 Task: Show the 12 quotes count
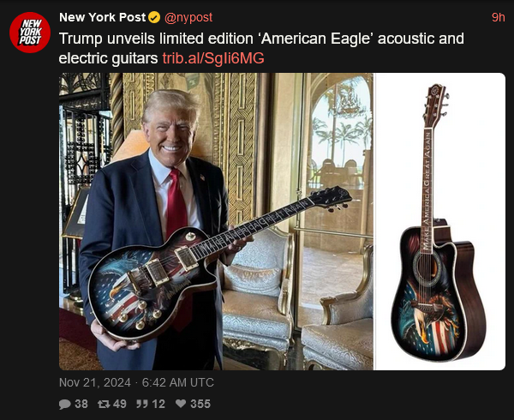point(158,404)
